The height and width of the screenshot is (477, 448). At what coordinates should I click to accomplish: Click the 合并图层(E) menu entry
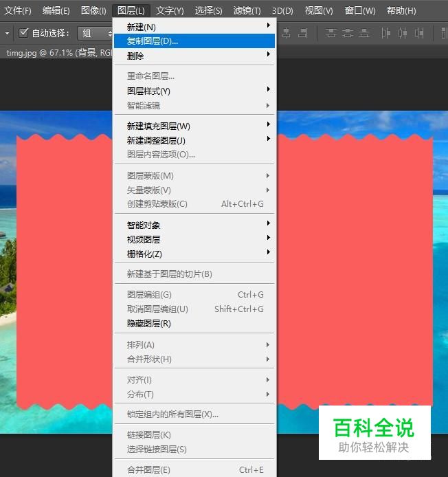tap(194, 470)
